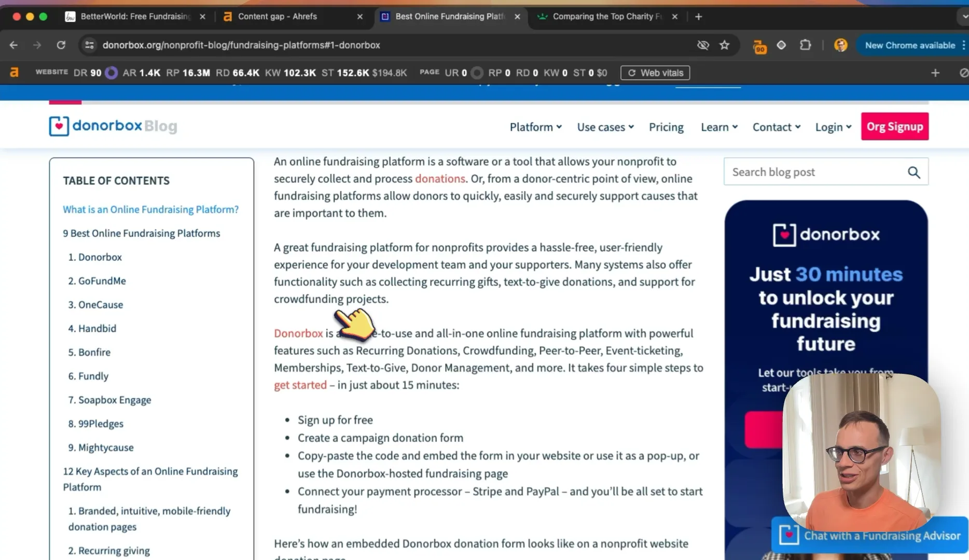Open the site information icon in address bar

[x=89, y=45]
